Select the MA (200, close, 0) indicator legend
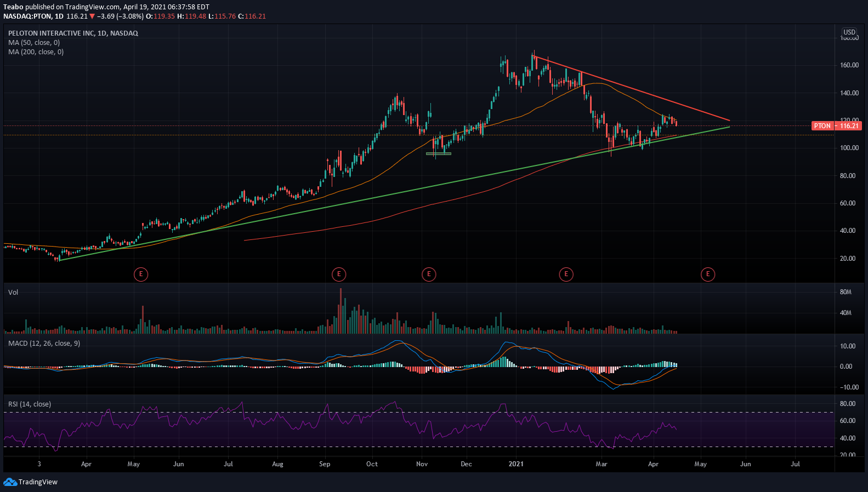868x492 pixels. (x=36, y=52)
